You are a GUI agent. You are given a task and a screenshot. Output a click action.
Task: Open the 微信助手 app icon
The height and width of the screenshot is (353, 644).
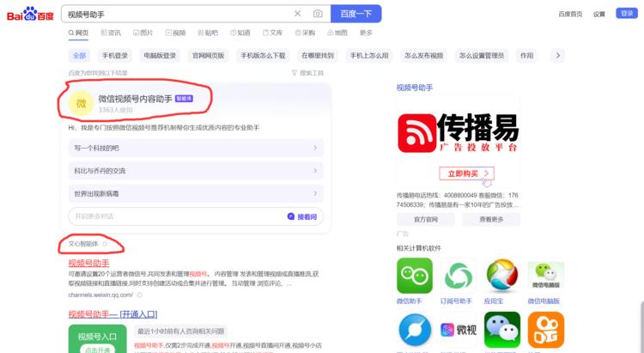coord(415,276)
